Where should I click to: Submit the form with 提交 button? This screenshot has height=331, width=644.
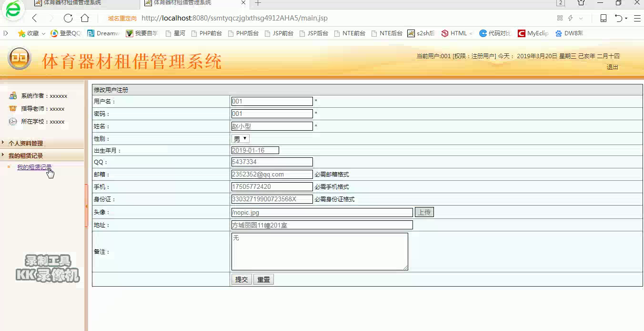(x=241, y=279)
